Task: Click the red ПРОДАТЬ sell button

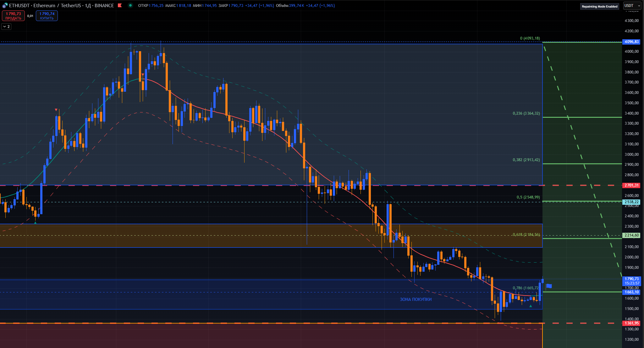Action: (13, 16)
